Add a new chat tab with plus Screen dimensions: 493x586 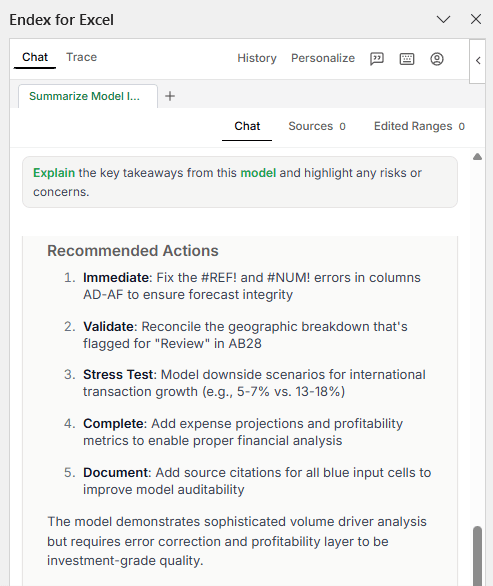point(170,96)
